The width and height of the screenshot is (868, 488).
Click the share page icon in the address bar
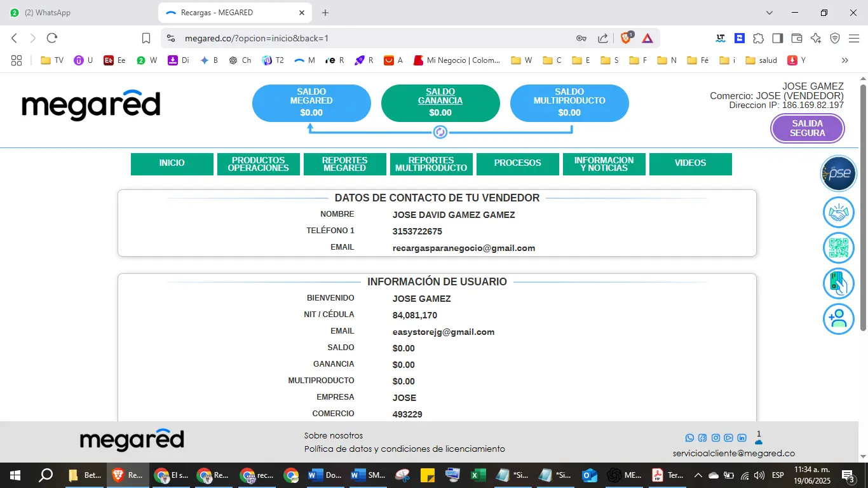pos(603,38)
